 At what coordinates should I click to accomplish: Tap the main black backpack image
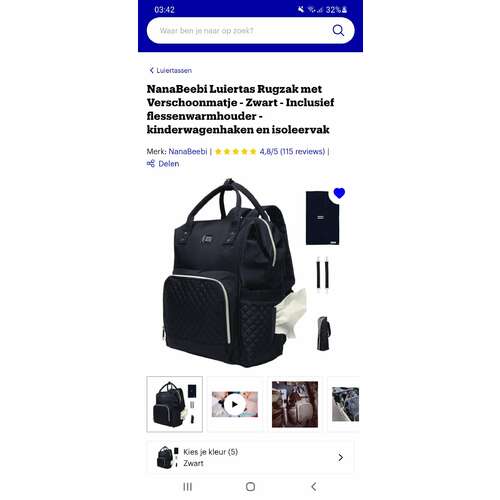230,273
